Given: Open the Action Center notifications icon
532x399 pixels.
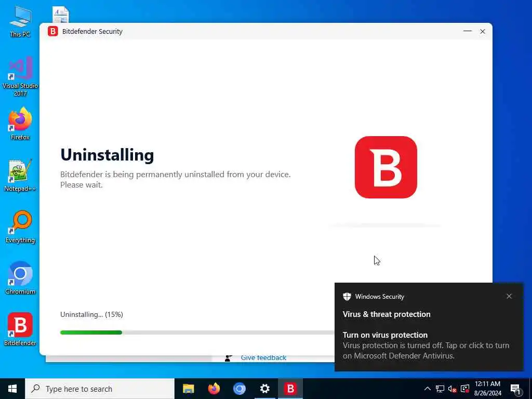Looking at the screenshot, I should (x=516, y=389).
